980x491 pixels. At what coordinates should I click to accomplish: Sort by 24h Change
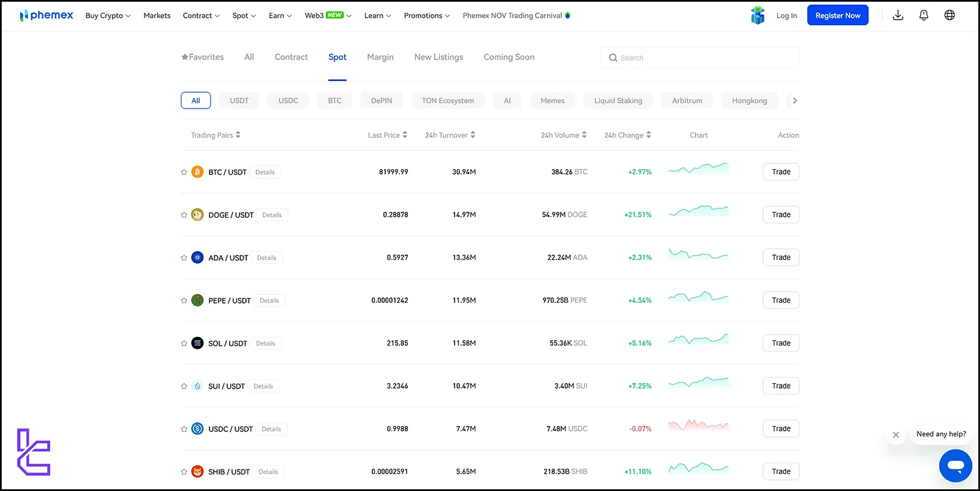pos(628,135)
